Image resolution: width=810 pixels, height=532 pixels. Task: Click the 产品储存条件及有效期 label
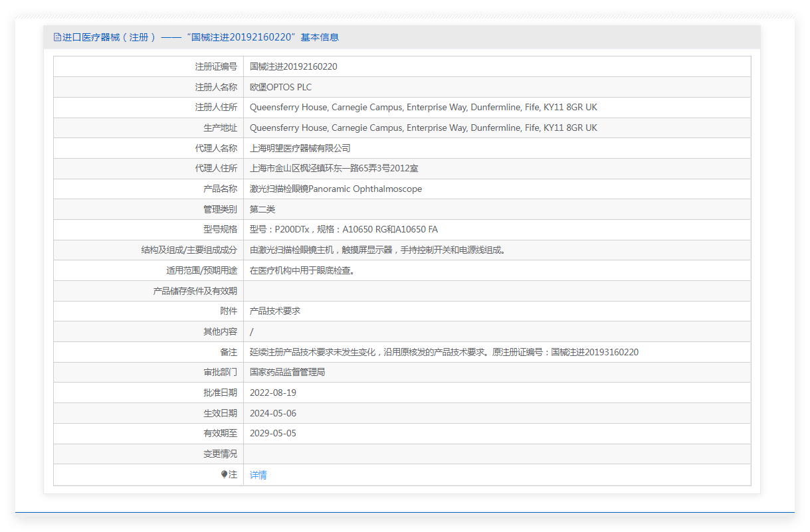195,291
